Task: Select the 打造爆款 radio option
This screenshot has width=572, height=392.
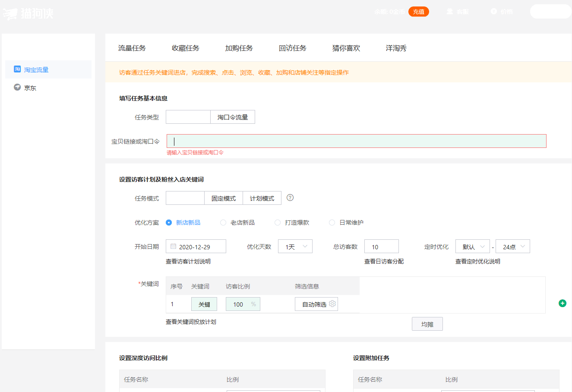Action: [x=278, y=223]
